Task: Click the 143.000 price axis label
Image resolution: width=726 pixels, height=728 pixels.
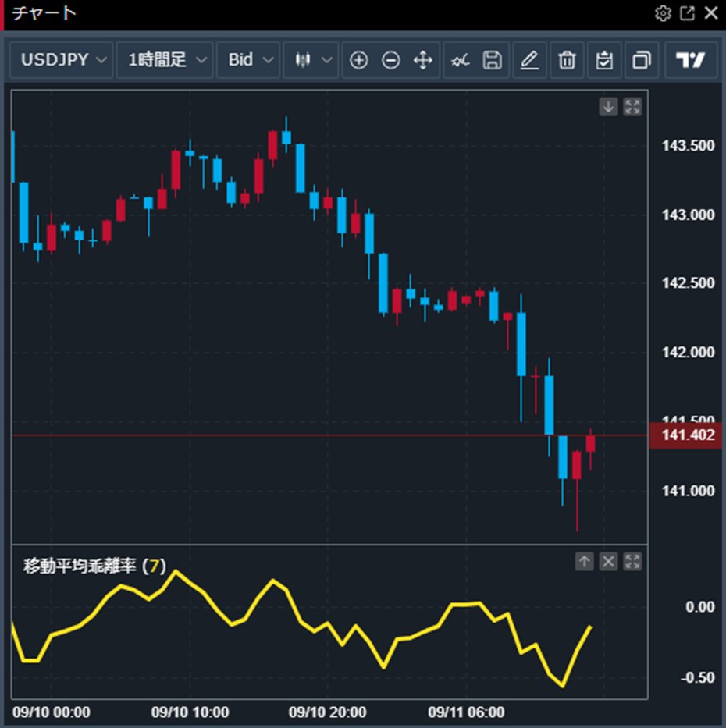Action: (688, 215)
